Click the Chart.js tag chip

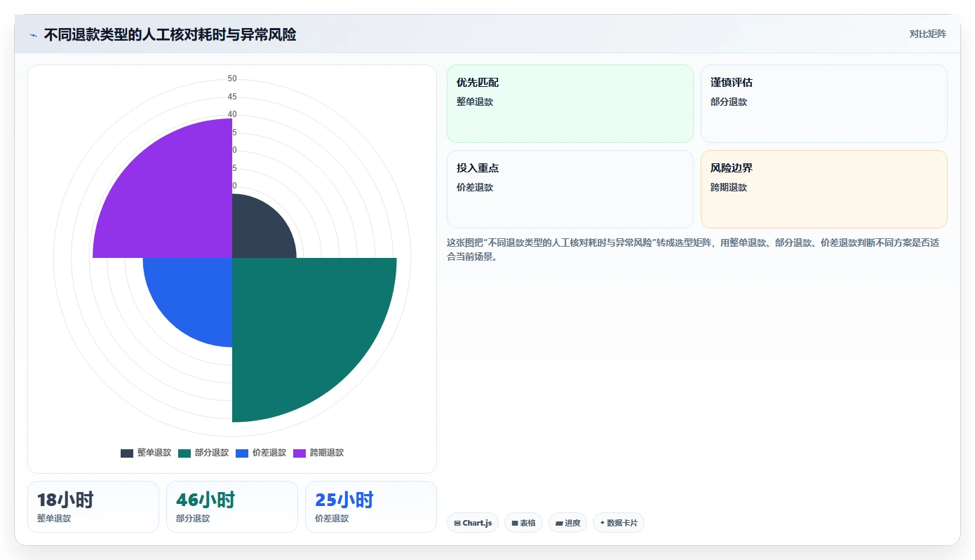(x=473, y=523)
